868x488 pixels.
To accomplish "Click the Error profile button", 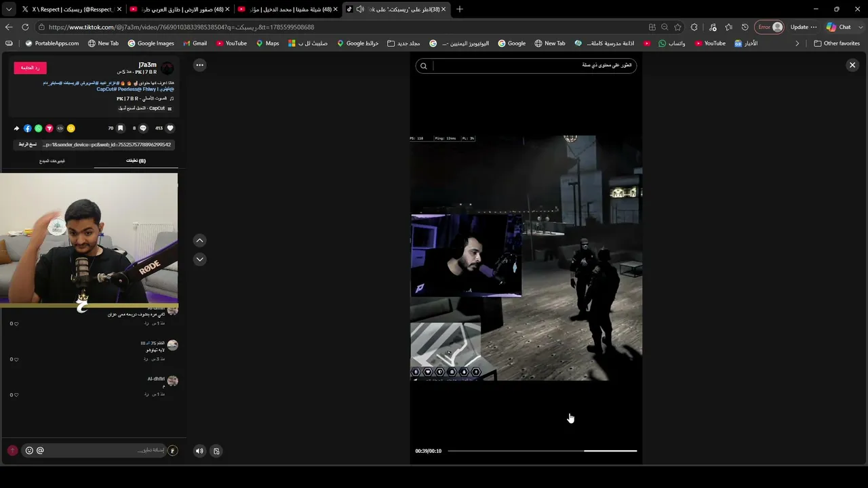I will [769, 27].
